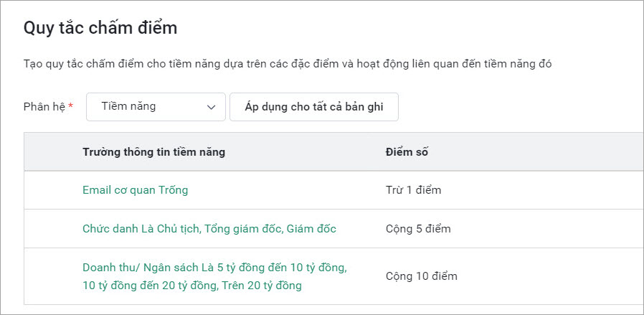Click the chevron arrow in Tiềm năng dropdown

[211, 107]
